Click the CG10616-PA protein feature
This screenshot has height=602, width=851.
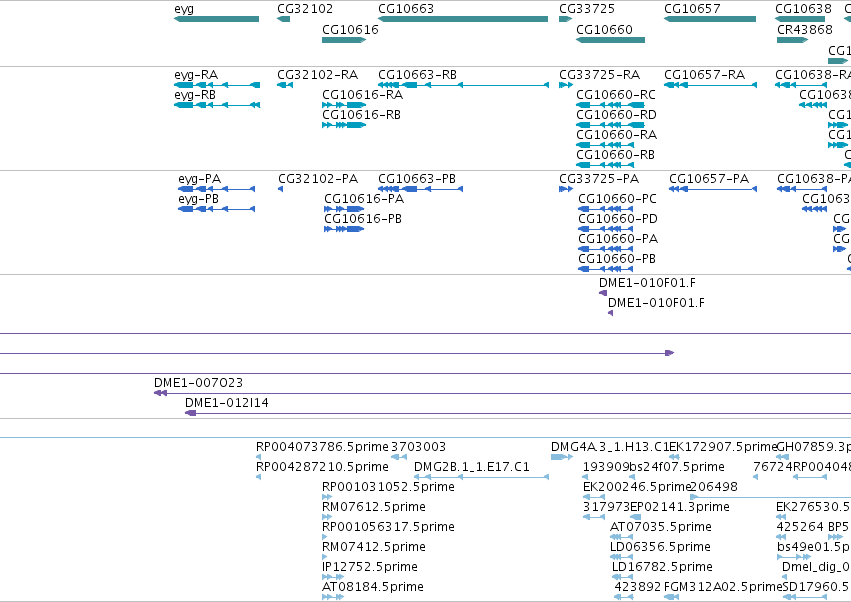click(344, 209)
